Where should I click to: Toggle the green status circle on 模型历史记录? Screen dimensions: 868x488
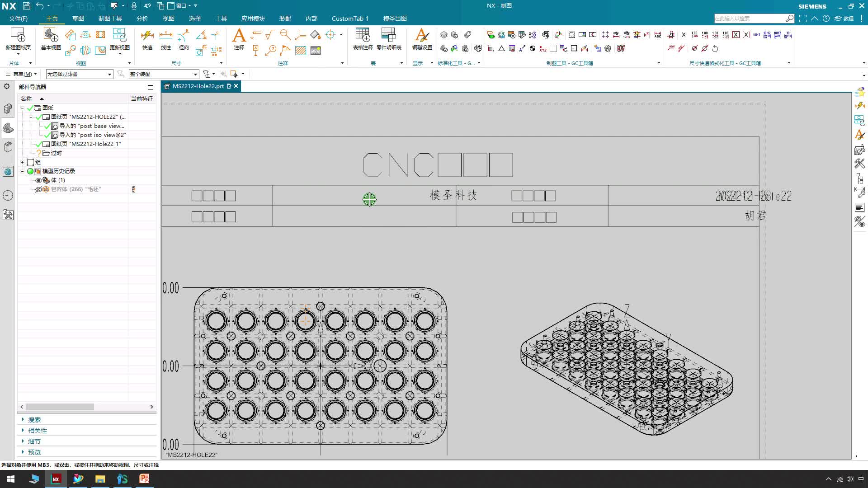(x=30, y=171)
